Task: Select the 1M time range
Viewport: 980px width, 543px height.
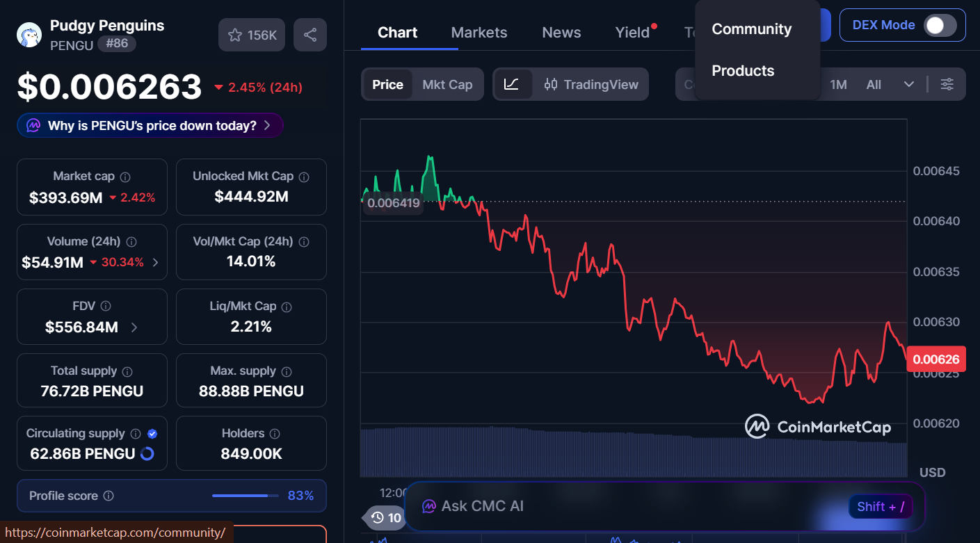Action: 838,84
